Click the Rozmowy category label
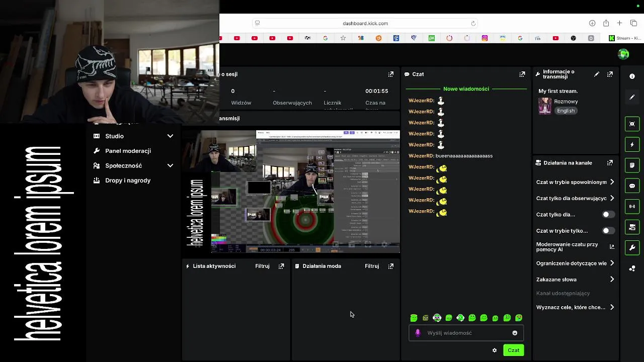This screenshot has width=644, height=362. tap(566, 102)
